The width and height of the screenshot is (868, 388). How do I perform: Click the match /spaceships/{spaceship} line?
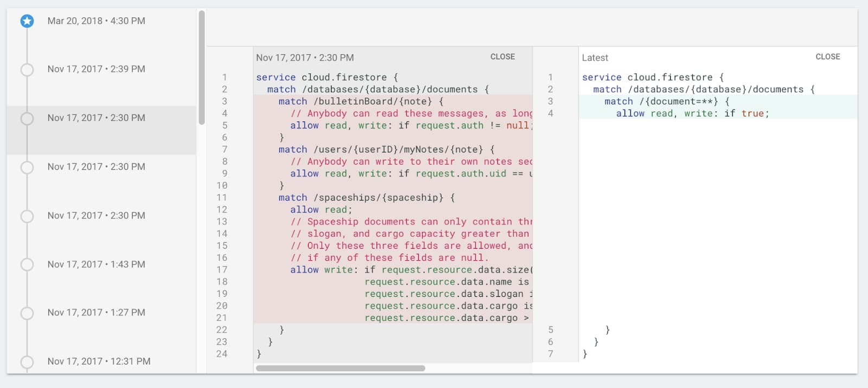367,197
